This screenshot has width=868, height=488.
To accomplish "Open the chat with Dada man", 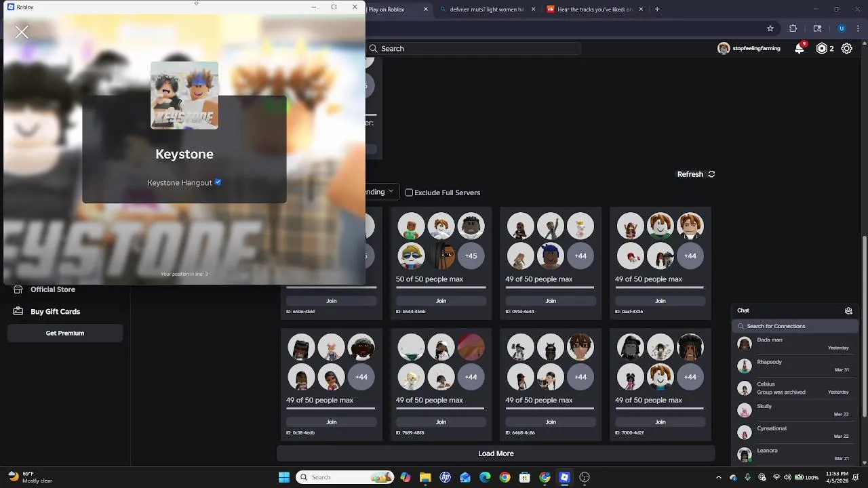I will (x=794, y=344).
